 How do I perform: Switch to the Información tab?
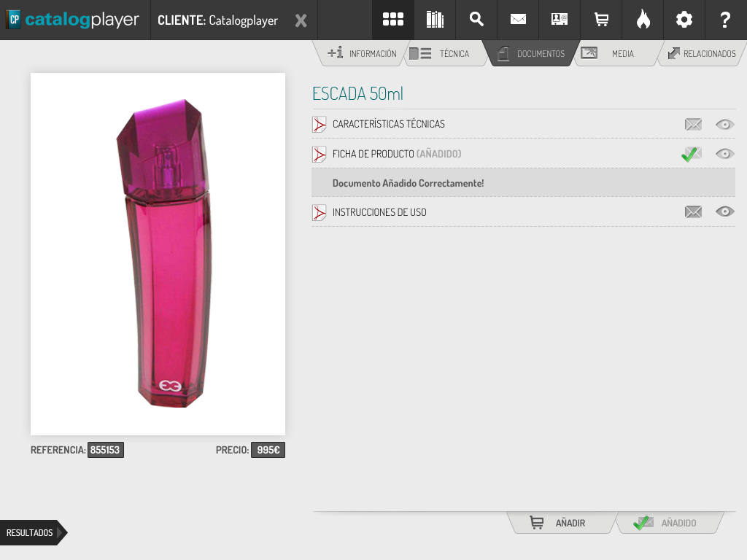click(362, 53)
